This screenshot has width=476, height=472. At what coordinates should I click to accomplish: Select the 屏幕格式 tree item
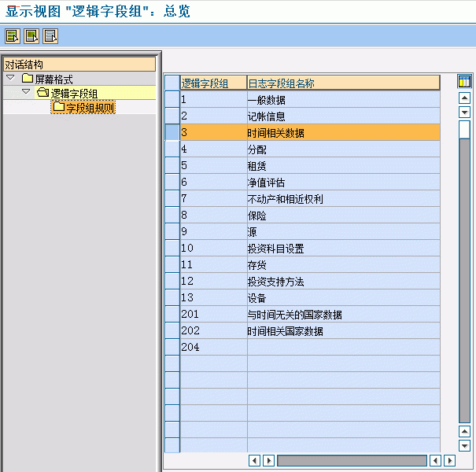coord(54,79)
